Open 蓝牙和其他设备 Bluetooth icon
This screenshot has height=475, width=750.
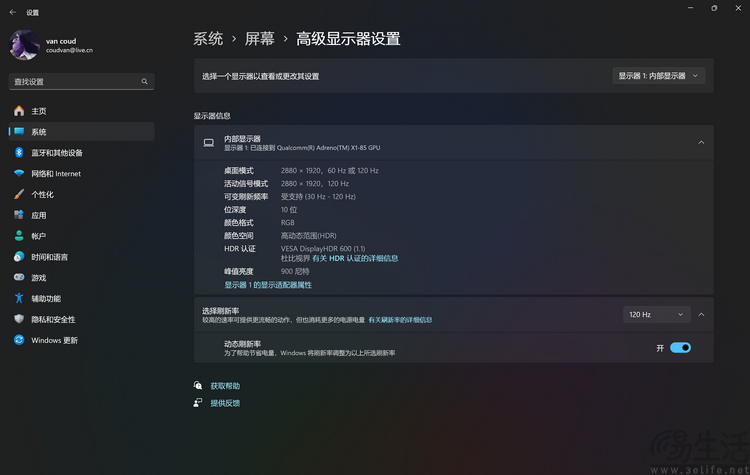click(x=18, y=153)
